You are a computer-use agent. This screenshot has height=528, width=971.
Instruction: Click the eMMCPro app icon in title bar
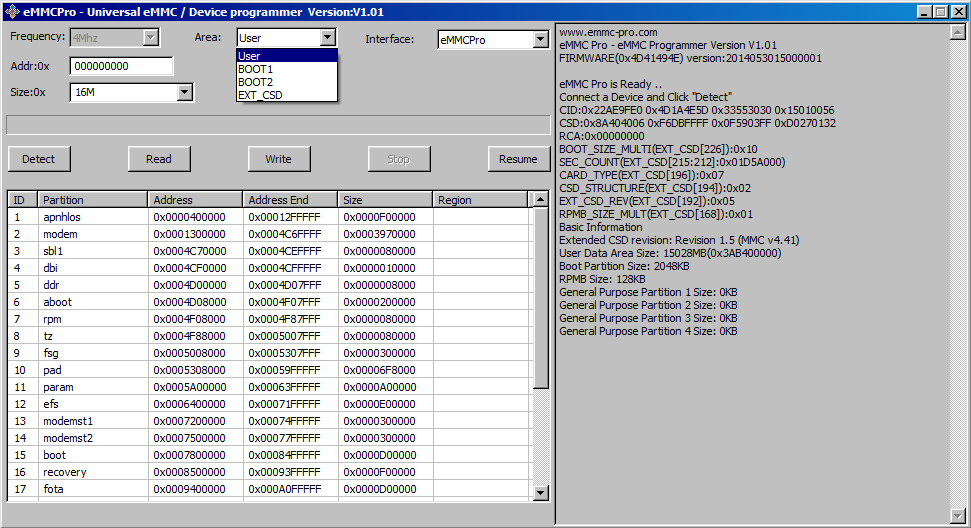pos(12,12)
